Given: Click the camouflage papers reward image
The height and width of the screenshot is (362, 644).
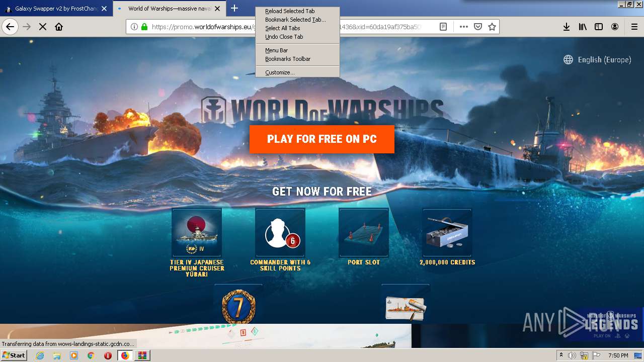Looking at the screenshot, I should [406, 308].
